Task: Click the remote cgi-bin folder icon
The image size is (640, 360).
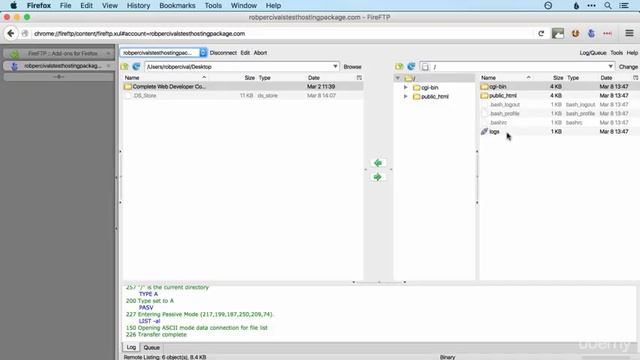Action: tap(484, 87)
